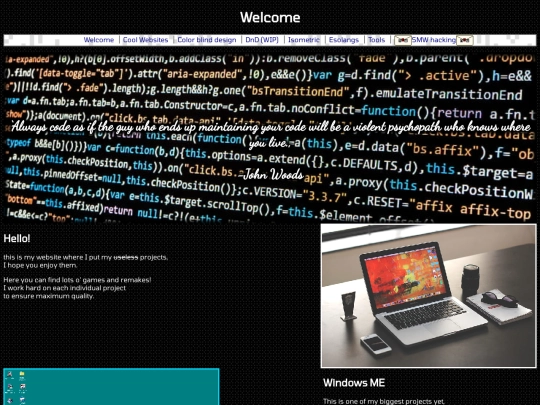Screen dimensions: 540x405
Task: Click the line "I hope you enjoy them."
Action: click(x=40, y=265)
